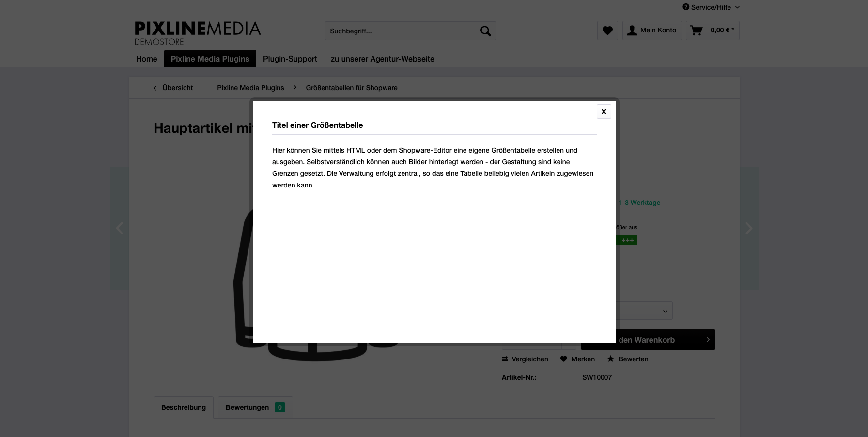Click the Vergleichen compare link
Screen dimensions: 868x437
click(525, 359)
